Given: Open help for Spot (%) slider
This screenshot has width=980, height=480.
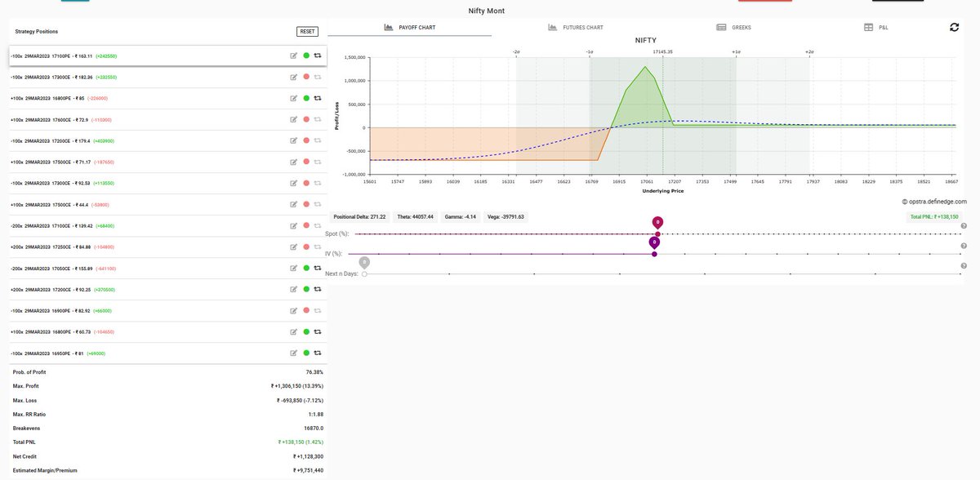Looking at the screenshot, I should click(x=964, y=225).
